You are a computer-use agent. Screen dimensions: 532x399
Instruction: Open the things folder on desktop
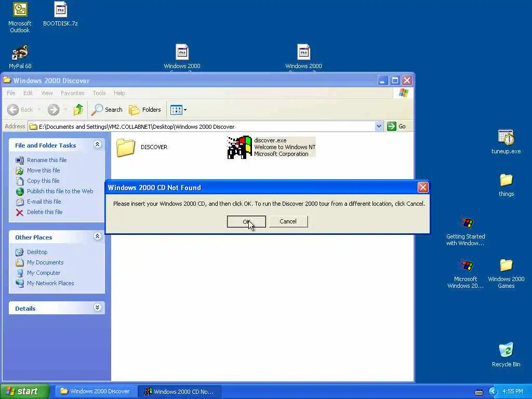coord(506,185)
